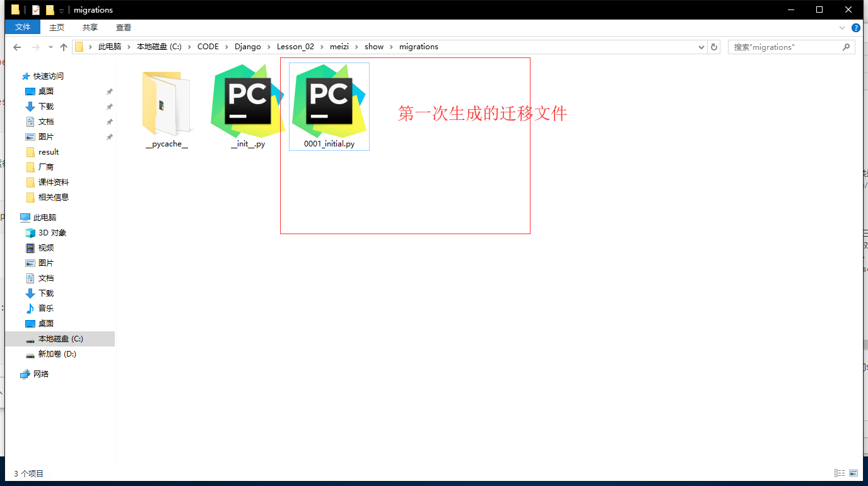This screenshot has height=486, width=868.
Task: Click pin icon beside 下载
Action: [x=109, y=107]
